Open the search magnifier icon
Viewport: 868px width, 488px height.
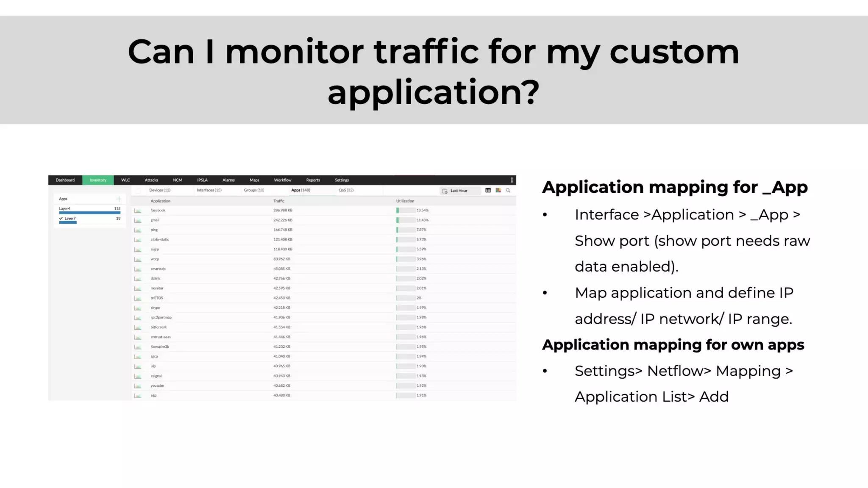[x=508, y=191]
